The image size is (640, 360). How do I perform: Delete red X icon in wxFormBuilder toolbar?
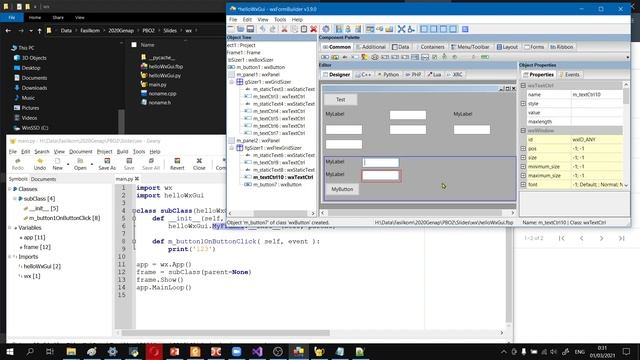coord(313,29)
